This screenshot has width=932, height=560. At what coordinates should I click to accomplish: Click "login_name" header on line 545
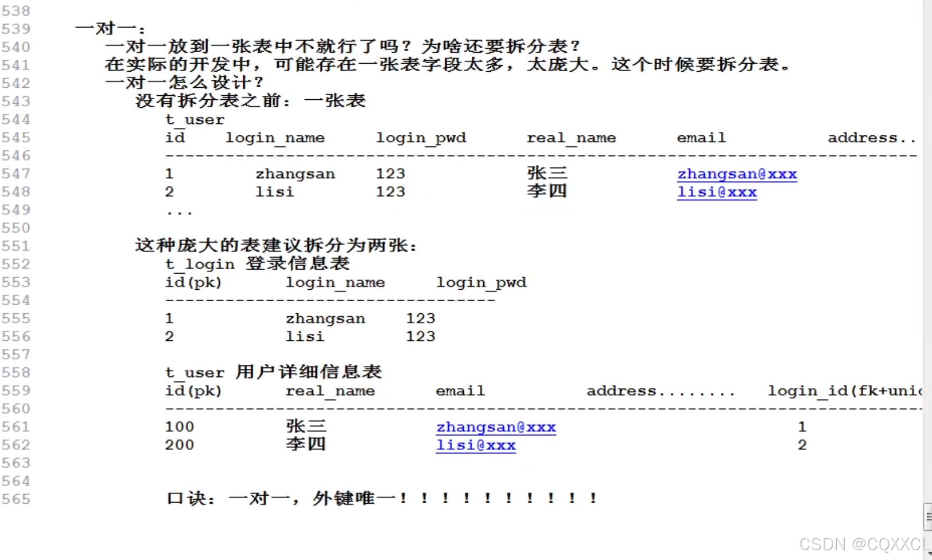(275, 138)
